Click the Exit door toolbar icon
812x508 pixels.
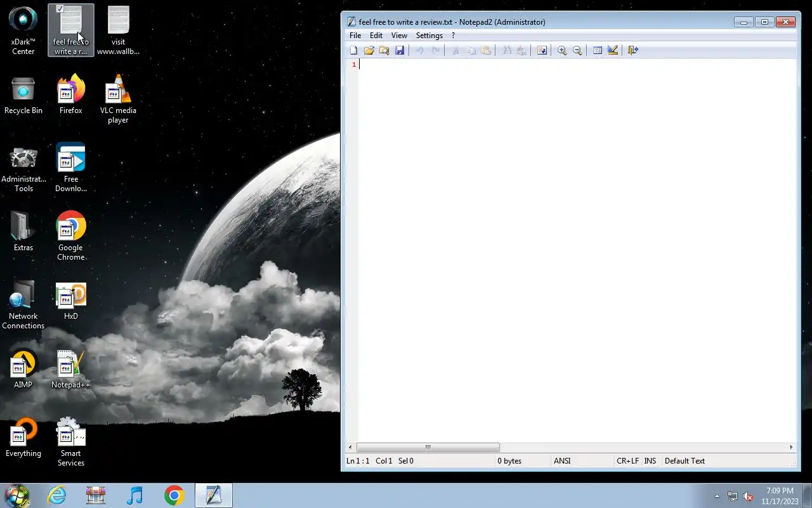(x=633, y=50)
